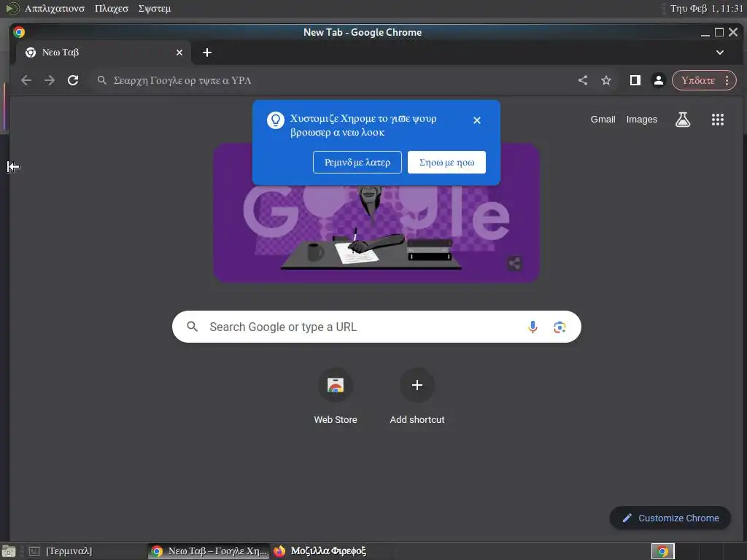Image resolution: width=747 pixels, height=560 pixels.
Task: Open the System menu
Action: point(155,9)
